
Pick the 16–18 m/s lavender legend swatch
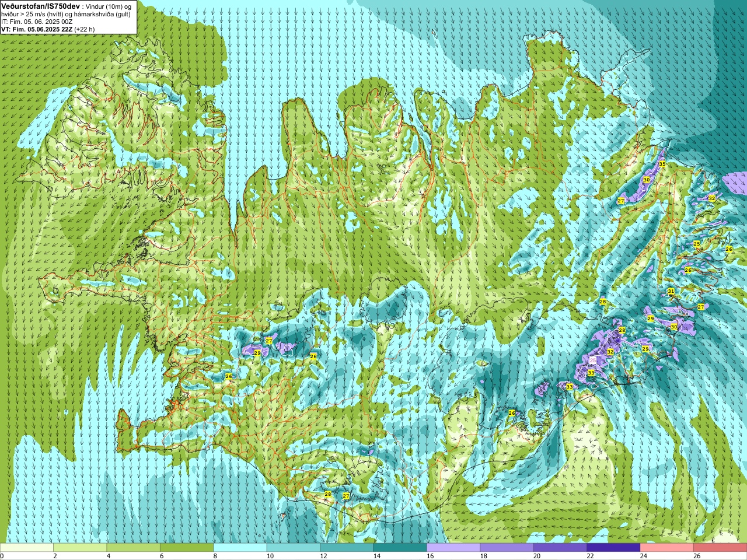point(453,548)
